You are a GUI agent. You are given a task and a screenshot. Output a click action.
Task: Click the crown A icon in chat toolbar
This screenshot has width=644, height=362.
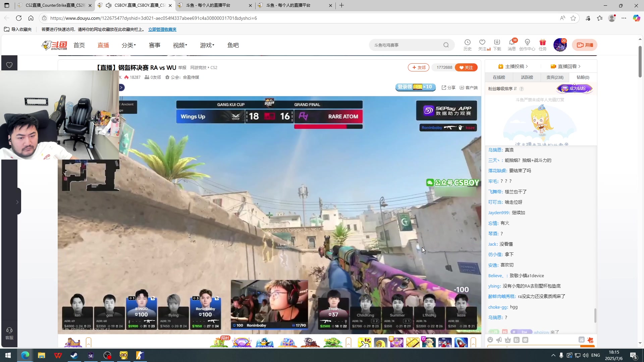(508, 340)
